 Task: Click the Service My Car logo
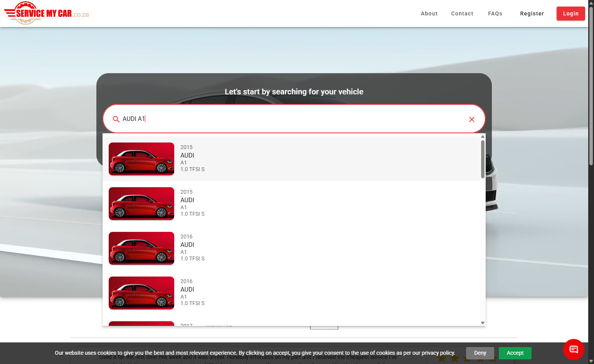[x=47, y=13]
